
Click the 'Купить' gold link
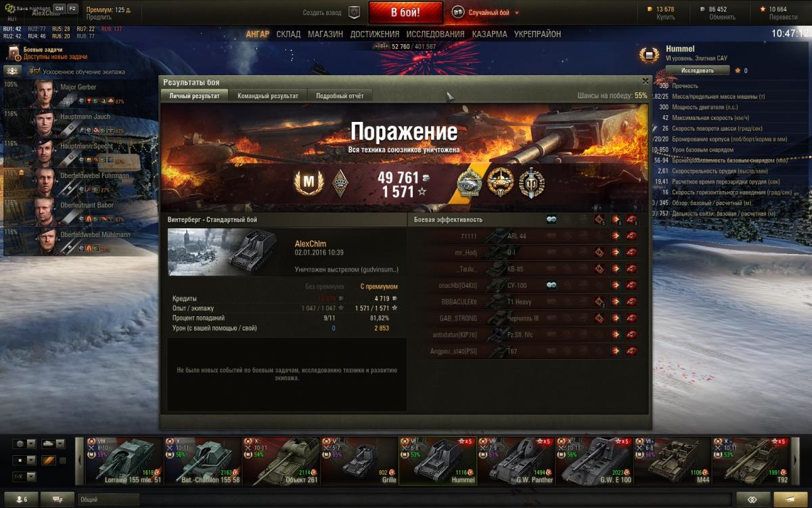(664, 17)
